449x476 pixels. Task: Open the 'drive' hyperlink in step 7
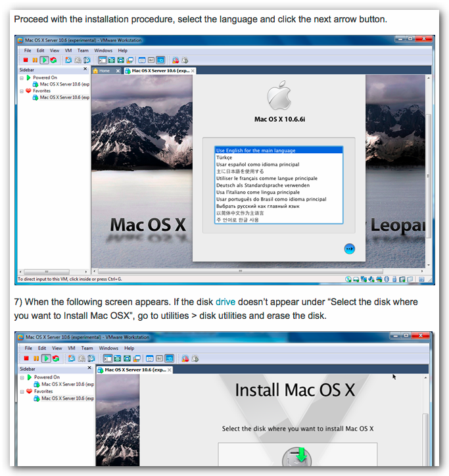click(225, 302)
